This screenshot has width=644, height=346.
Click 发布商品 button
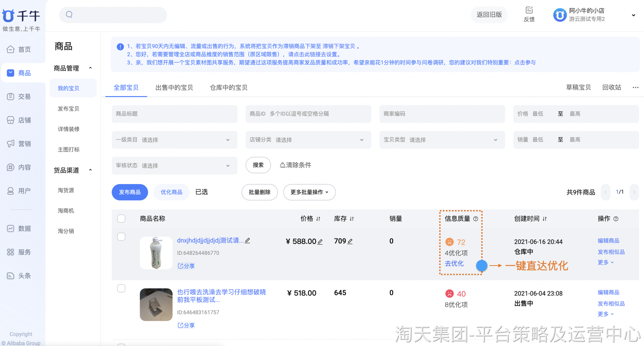coord(130,192)
